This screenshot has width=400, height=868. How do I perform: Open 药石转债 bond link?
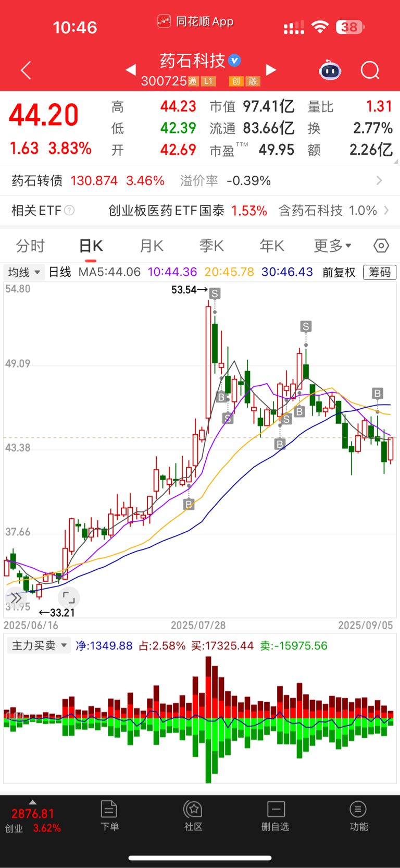tap(37, 181)
